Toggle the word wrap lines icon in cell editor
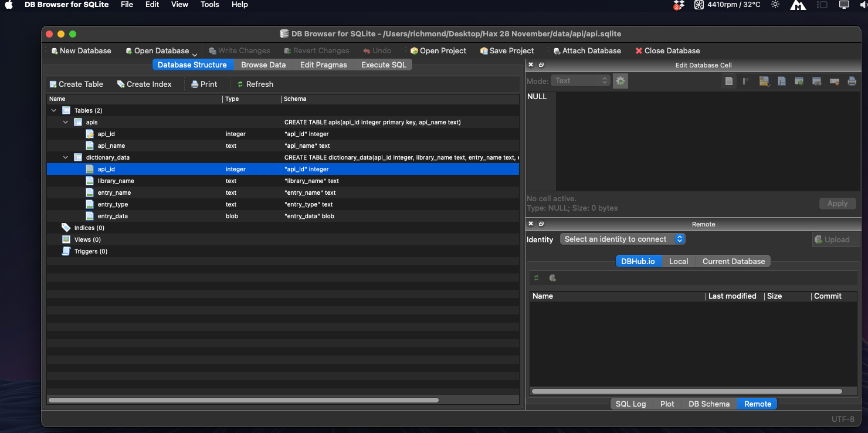 747,81
